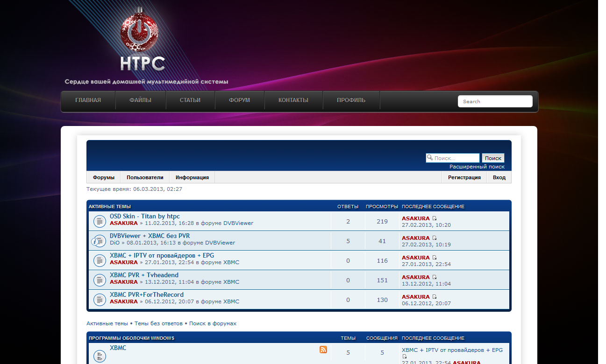Go to last post icon dated 27.01.2013, 22:54
This screenshot has height=364, width=606.
point(435,258)
